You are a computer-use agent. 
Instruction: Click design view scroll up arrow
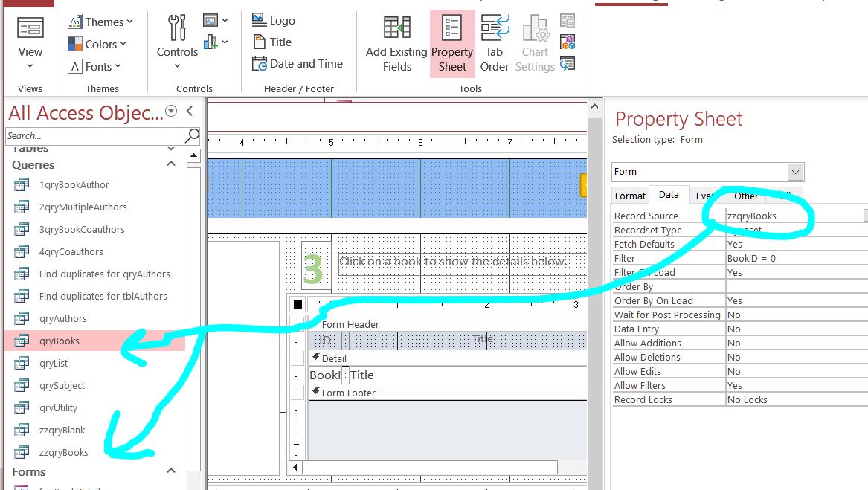click(x=594, y=106)
